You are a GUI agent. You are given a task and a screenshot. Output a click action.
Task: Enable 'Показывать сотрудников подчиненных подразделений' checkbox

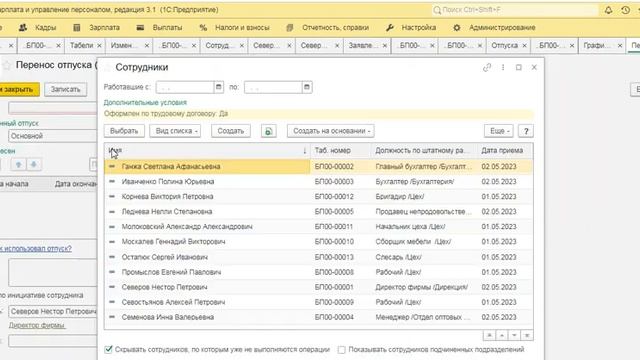click(342, 350)
